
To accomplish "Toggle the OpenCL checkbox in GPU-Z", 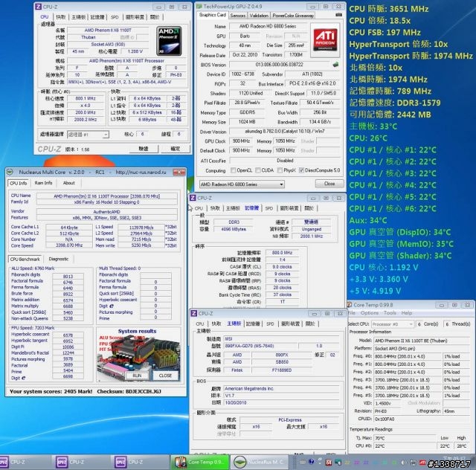I will [x=233, y=170].
